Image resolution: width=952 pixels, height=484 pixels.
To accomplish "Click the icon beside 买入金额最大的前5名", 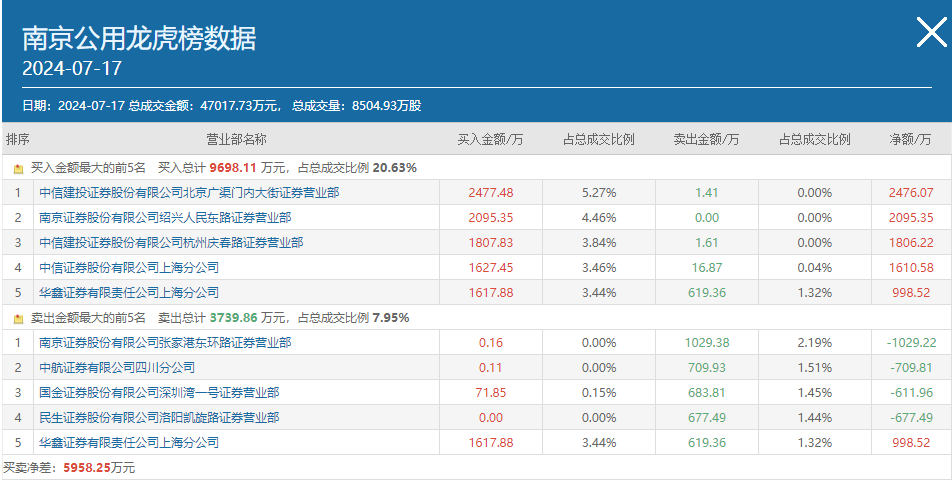I will tap(18, 168).
